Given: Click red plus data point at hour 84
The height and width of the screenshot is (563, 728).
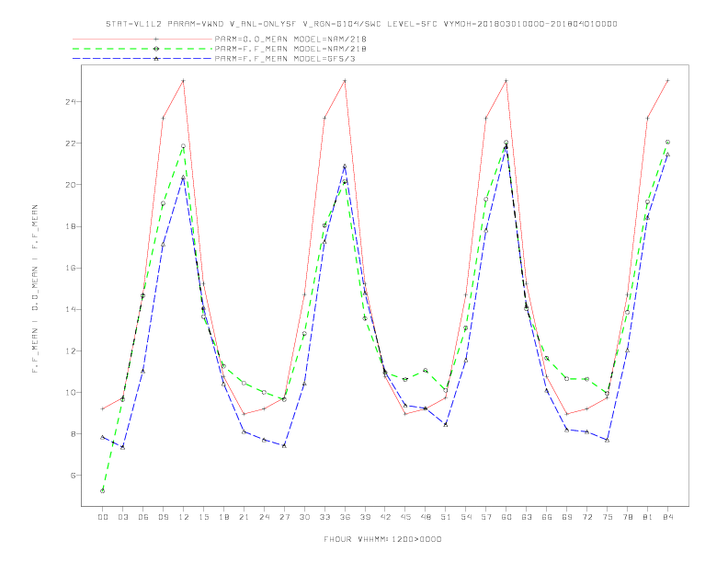Looking at the screenshot, I should [x=667, y=80].
